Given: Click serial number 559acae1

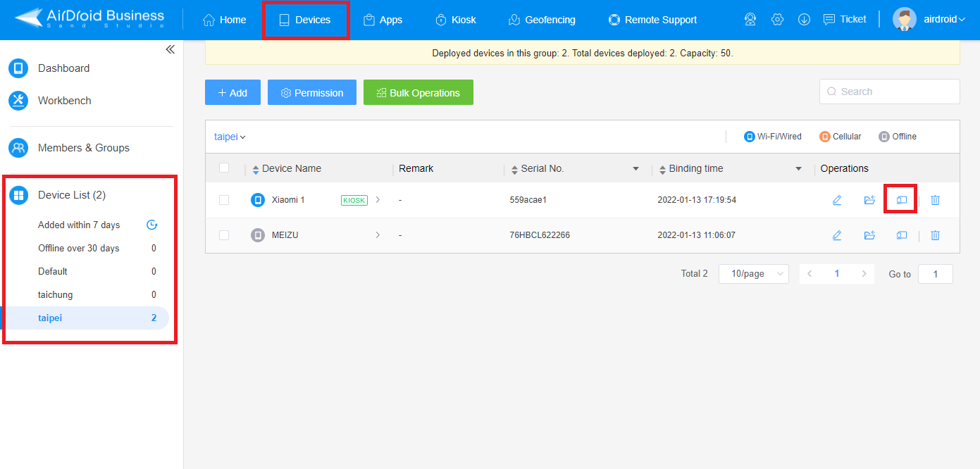Looking at the screenshot, I should click(x=528, y=200).
